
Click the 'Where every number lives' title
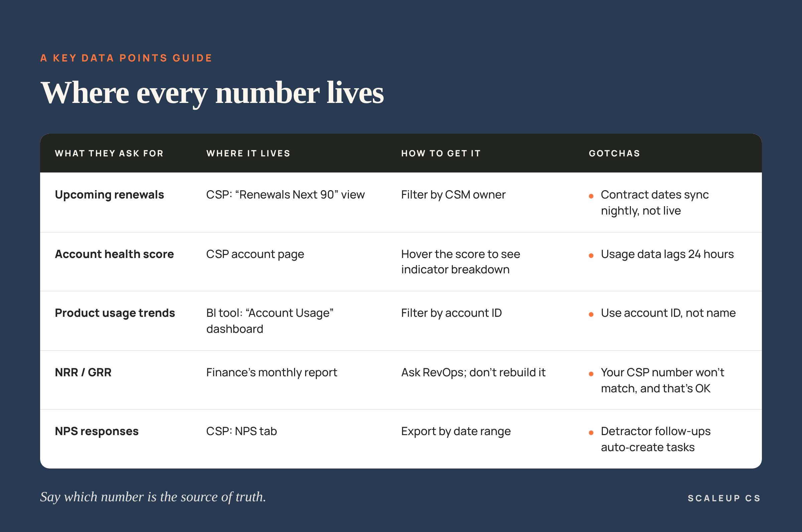(x=212, y=93)
